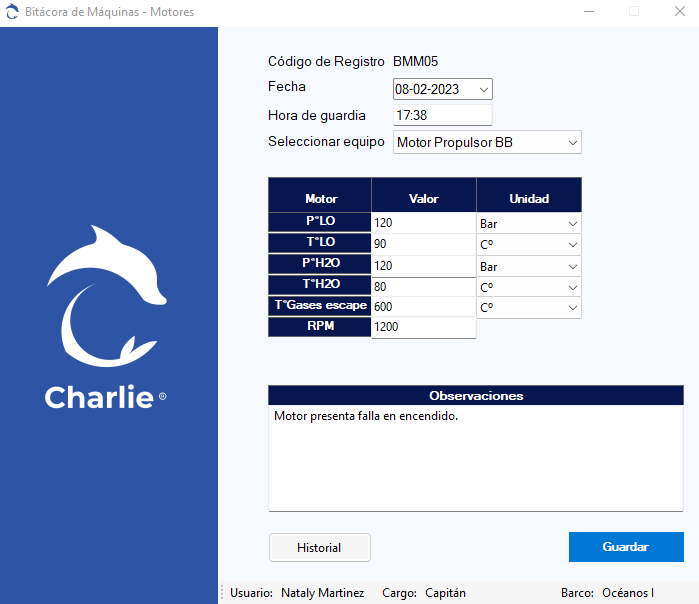Click the T°LO value field
Image resolution: width=699 pixels, height=604 pixels.
[423, 244]
